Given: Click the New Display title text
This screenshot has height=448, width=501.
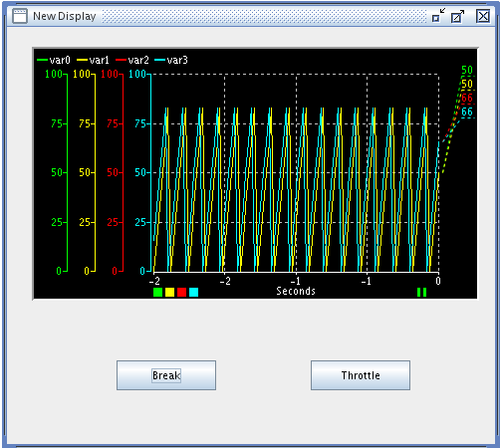Looking at the screenshot, I should (65, 16).
